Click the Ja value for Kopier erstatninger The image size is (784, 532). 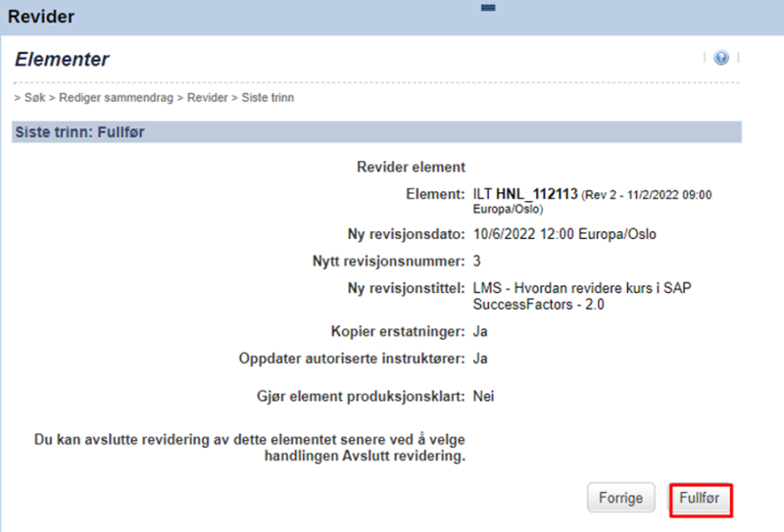480,331
